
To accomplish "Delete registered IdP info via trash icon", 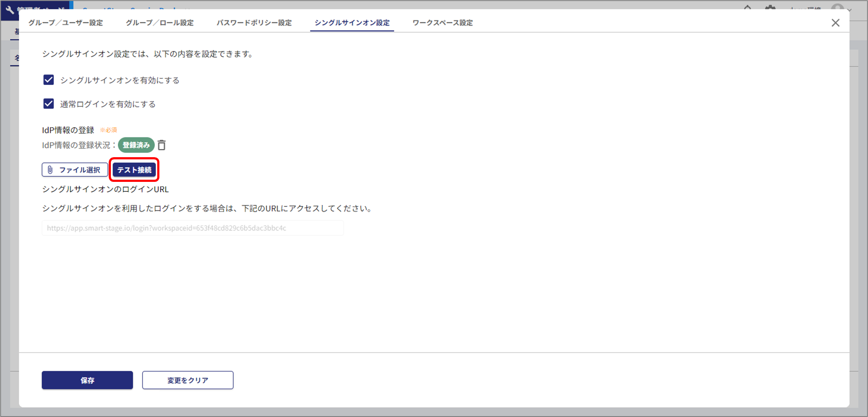I will pos(162,145).
